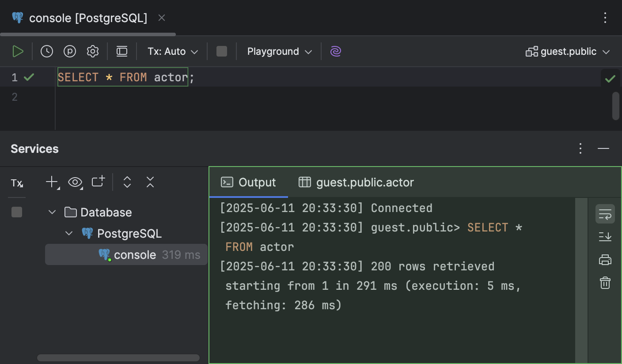This screenshot has height=364, width=622.
Task: Select the console under PostgreSQL
Action: coord(135,254)
